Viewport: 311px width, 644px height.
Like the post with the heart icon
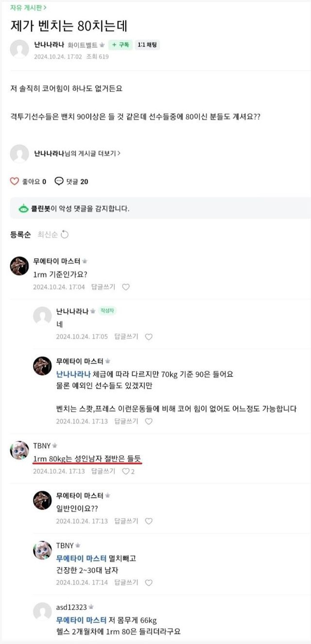tap(15, 182)
